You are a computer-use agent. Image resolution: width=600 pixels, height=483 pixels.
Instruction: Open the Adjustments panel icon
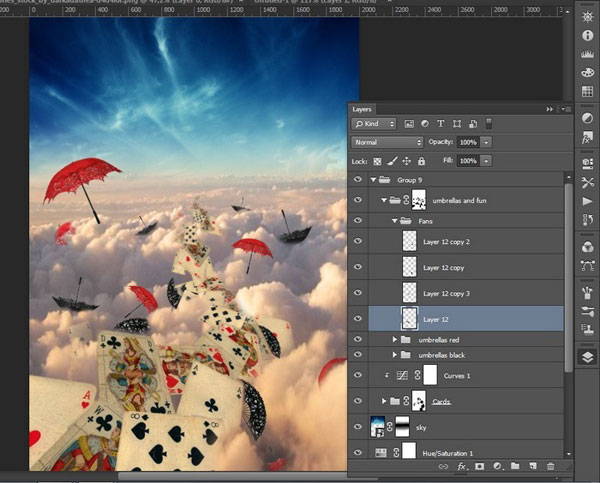click(x=587, y=118)
